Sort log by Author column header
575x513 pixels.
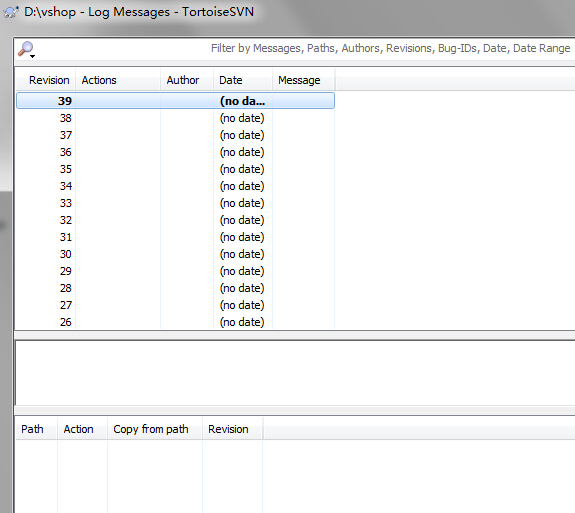(187, 80)
